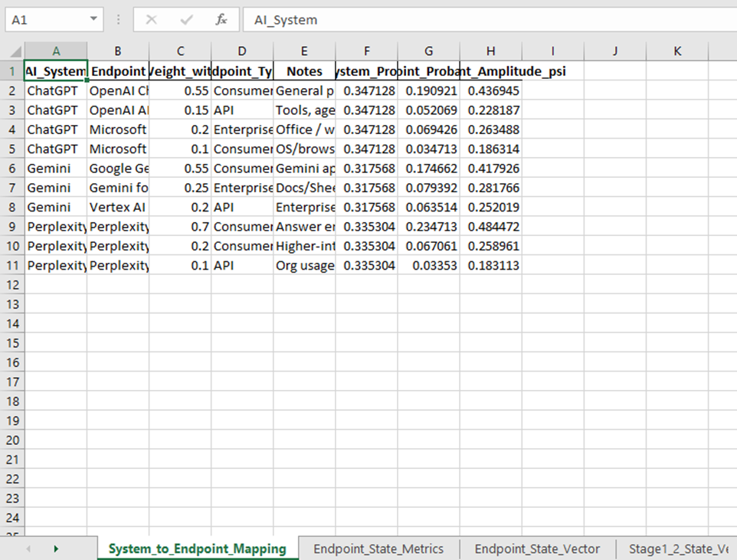Switch to the Endpoint_State_Metrics sheet tab
This screenshot has width=737, height=560.
[x=378, y=549]
